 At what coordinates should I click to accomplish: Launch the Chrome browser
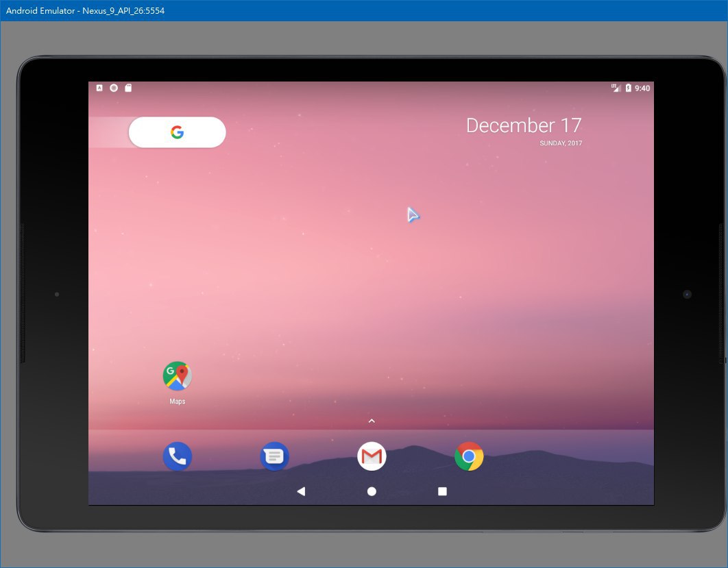pyautogui.click(x=469, y=456)
